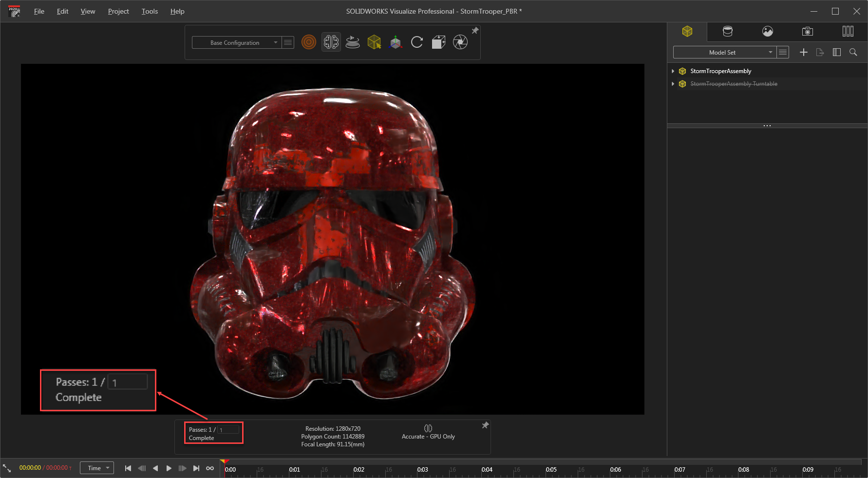Select StormTrooperAssembly Turntable in the tree
The width and height of the screenshot is (868, 478).
click(734, 83)
